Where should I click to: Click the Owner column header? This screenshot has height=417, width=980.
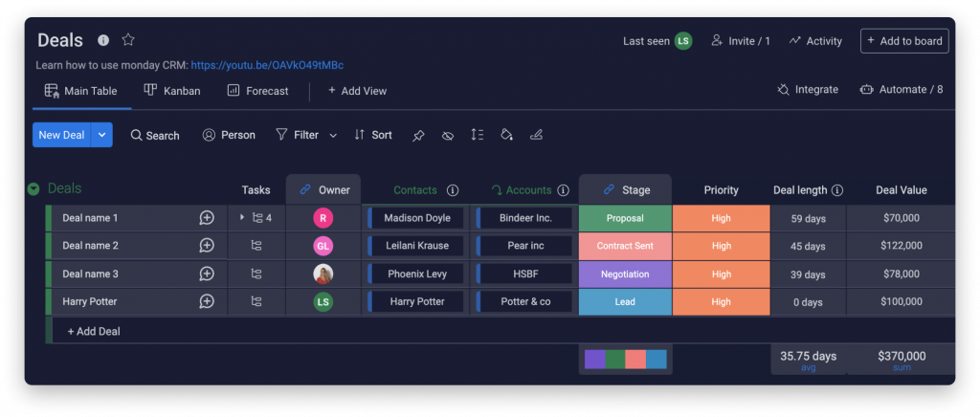323,189
